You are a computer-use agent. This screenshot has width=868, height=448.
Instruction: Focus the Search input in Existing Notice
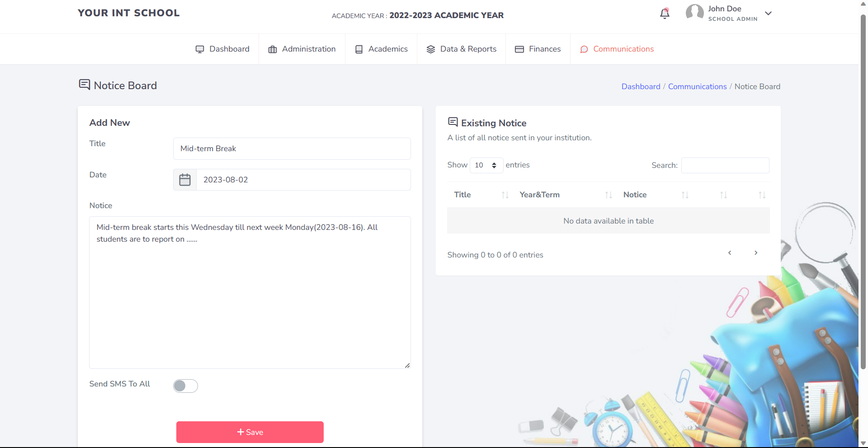[x=725, y=165]
